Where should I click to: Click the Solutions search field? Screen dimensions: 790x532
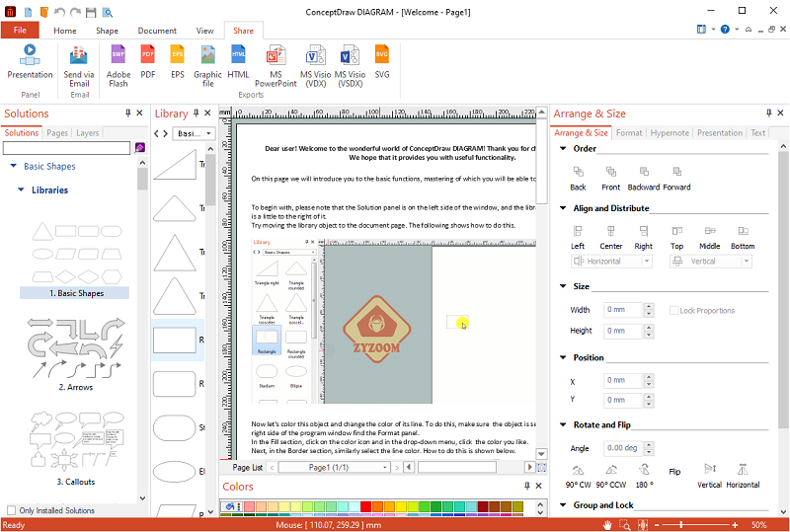(66, 148)
